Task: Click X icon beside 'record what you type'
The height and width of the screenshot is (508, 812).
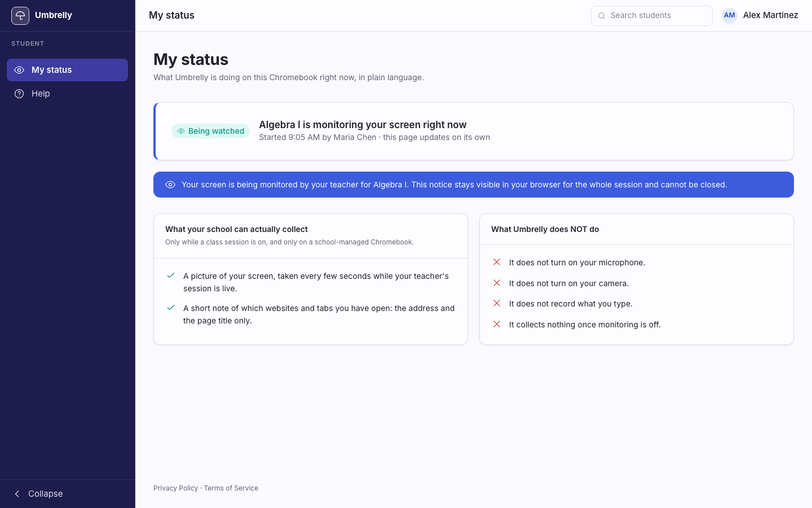Action: (497, 303)
